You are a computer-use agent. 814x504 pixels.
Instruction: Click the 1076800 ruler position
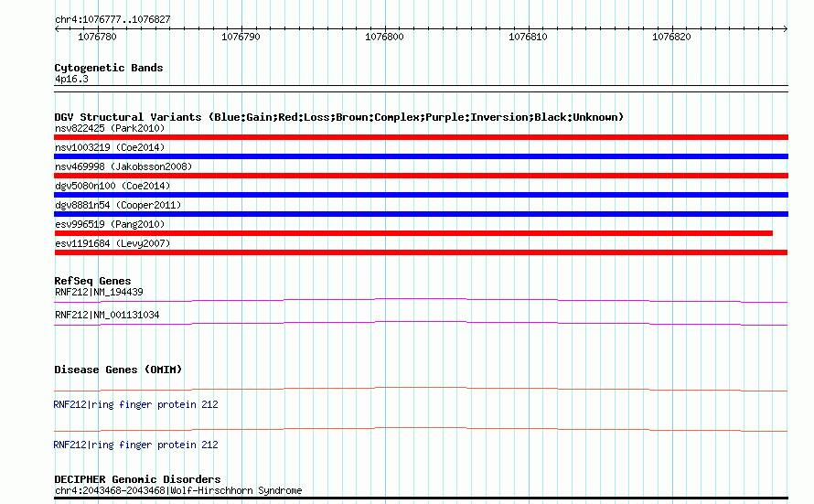click(384, 37)
